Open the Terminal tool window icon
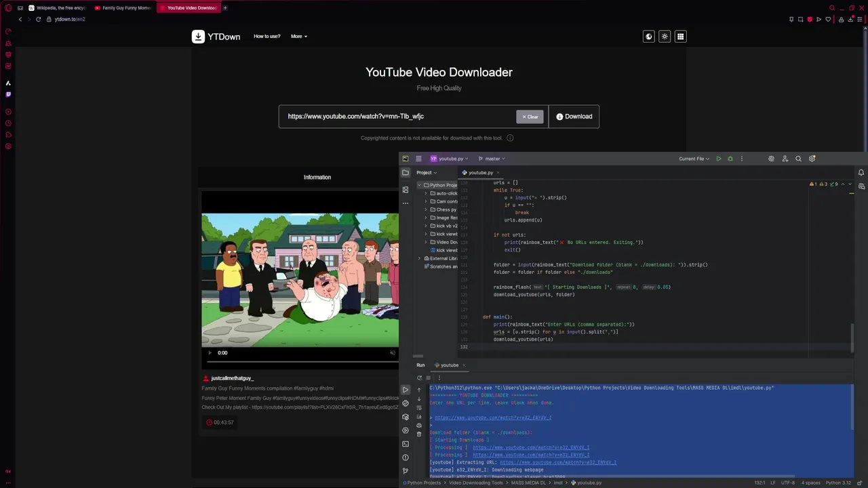Viewport: 868px width, 488px height. [406, 444]
